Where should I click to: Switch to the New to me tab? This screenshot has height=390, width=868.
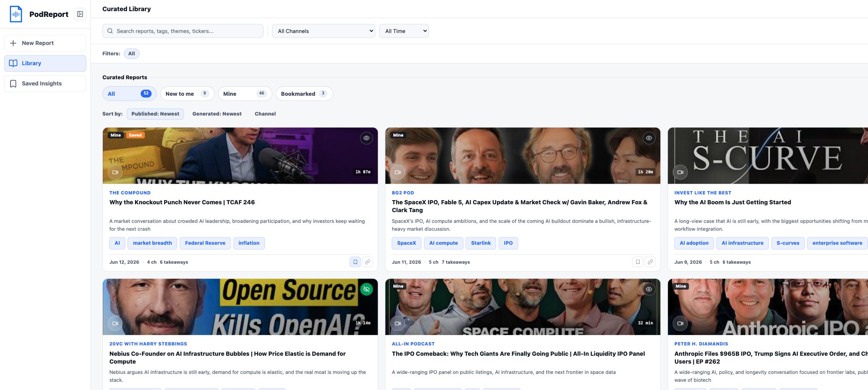coord(187,94)
